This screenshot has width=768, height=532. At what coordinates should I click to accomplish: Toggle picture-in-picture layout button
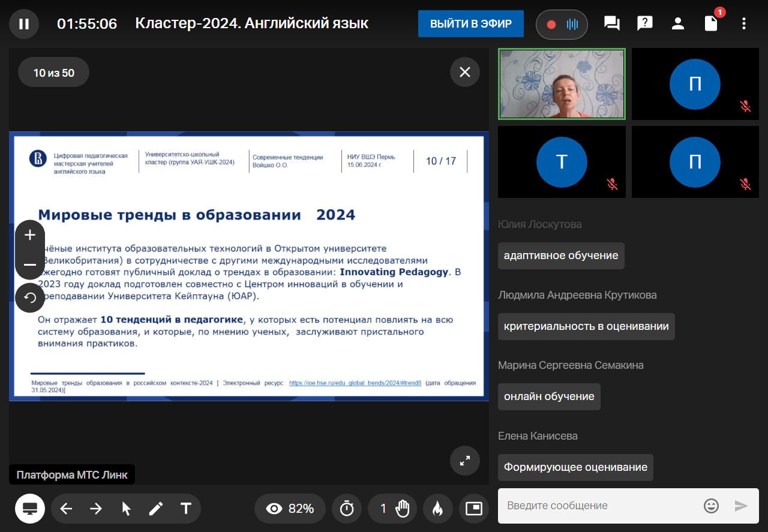pos(474,509)
